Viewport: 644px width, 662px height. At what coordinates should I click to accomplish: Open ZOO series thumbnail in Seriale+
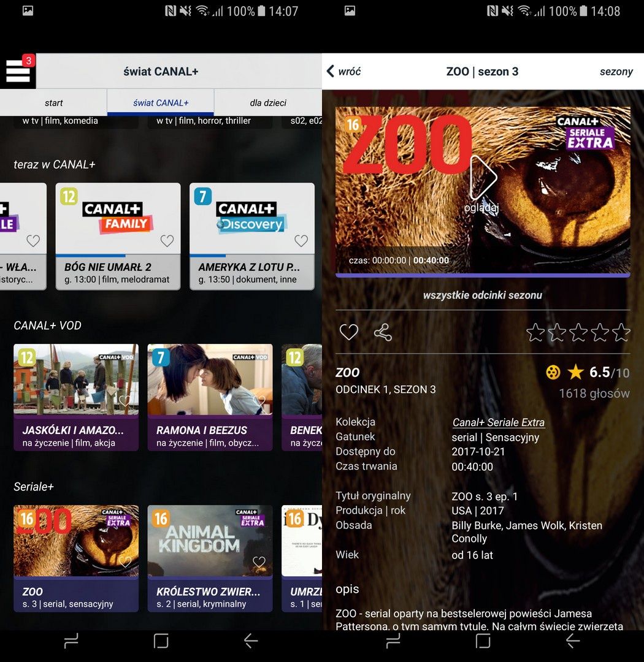coord(76,541)
